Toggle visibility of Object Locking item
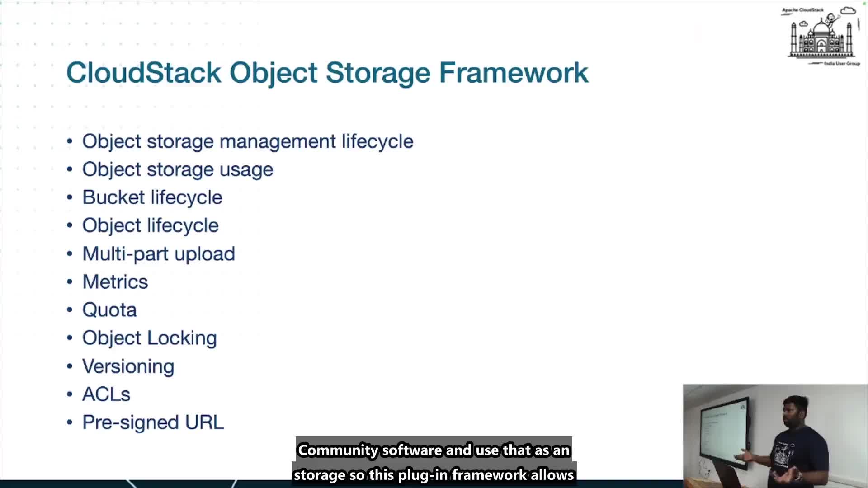This screenshot has width=868, height=488. [149, 337]
